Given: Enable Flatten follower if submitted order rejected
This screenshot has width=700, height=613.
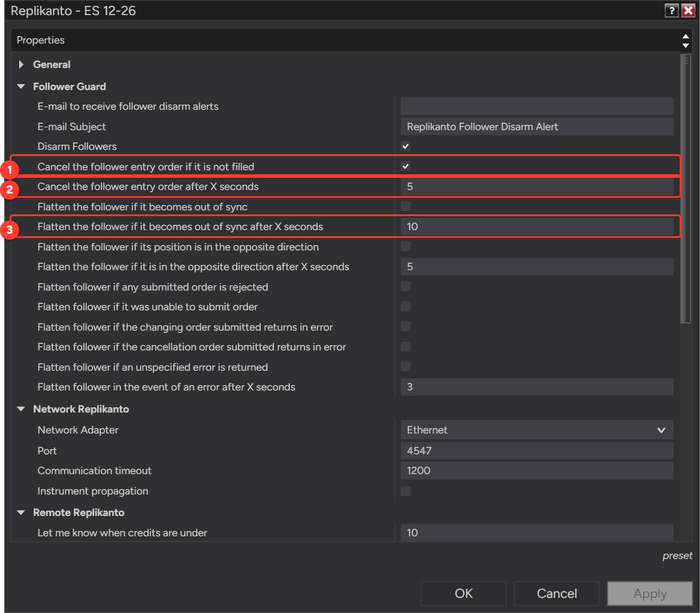Looking at the screenshot, I should coord(405,286).
